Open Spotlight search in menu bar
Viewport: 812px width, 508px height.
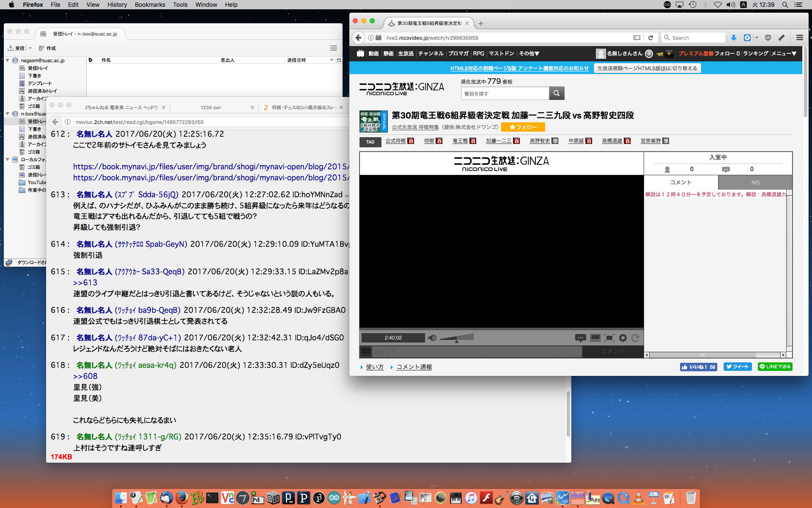click(x=785, y=5)
